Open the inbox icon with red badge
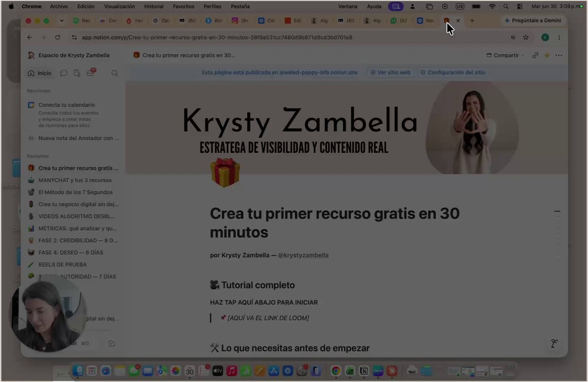Viewport: 588px width, 382px height. (90, 73)
